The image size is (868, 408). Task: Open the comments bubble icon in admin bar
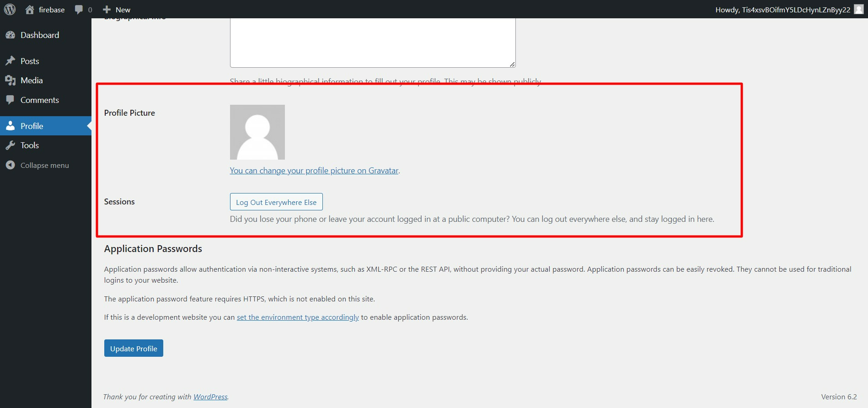tap(79, 10)
